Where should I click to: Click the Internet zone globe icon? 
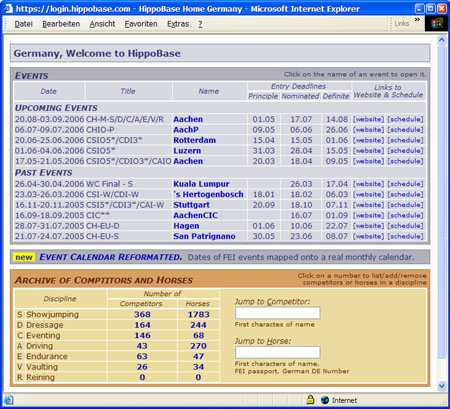coord(325,400)
